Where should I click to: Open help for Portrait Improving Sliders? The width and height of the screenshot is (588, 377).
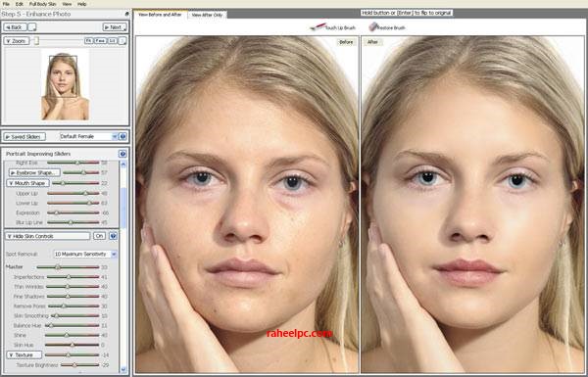[x=122, y=154]
